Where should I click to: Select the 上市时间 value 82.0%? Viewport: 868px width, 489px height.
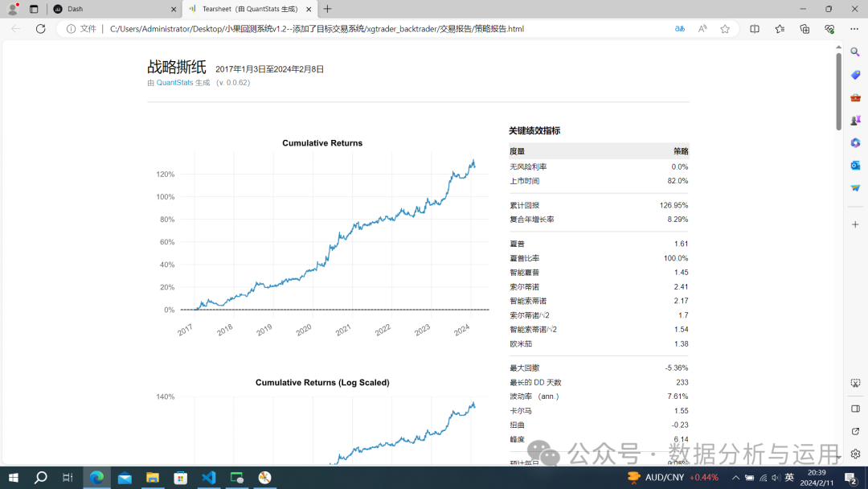tap(678, 181)
